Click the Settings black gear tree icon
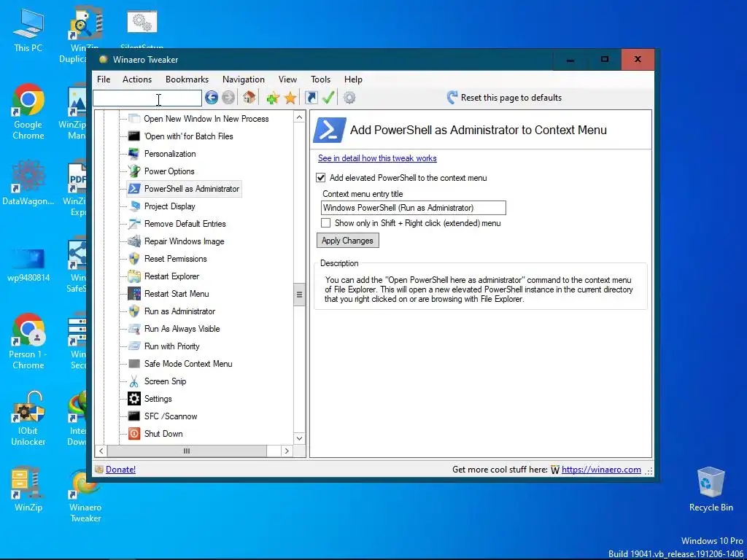 [134, 399]
